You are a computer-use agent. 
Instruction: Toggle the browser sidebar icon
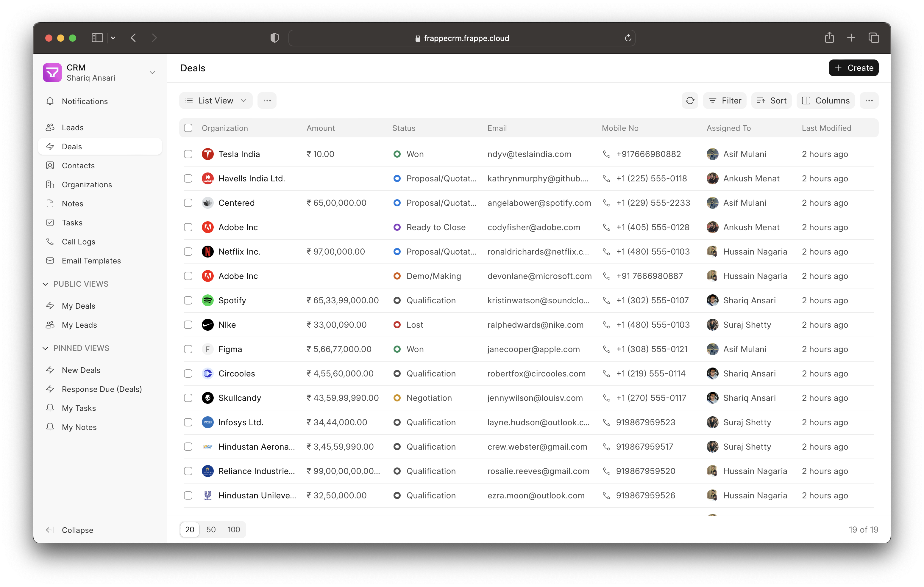[x=97, y=37]
